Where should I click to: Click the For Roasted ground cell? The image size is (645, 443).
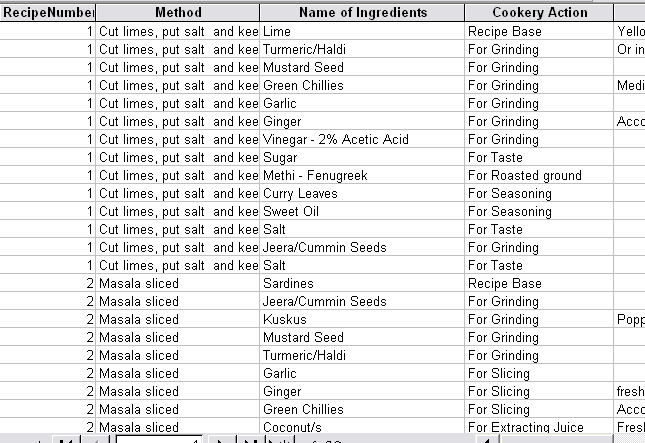pos(539,176)
